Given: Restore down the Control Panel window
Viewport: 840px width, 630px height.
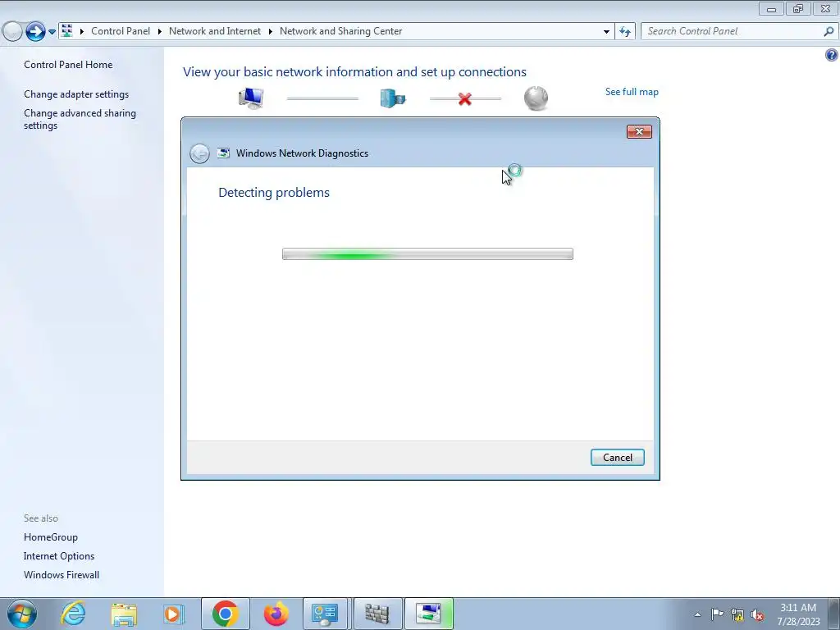Looking at the screenshot, I should (798, 9).
